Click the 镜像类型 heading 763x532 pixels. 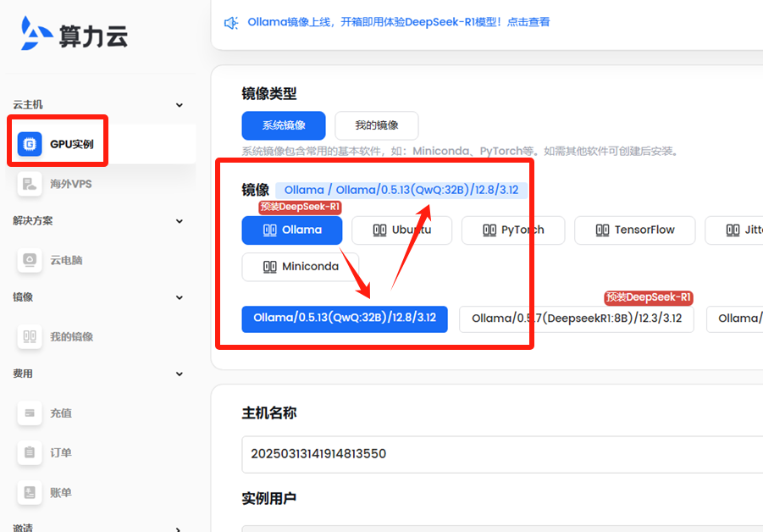pyautogui.click(x=269, y=93)
